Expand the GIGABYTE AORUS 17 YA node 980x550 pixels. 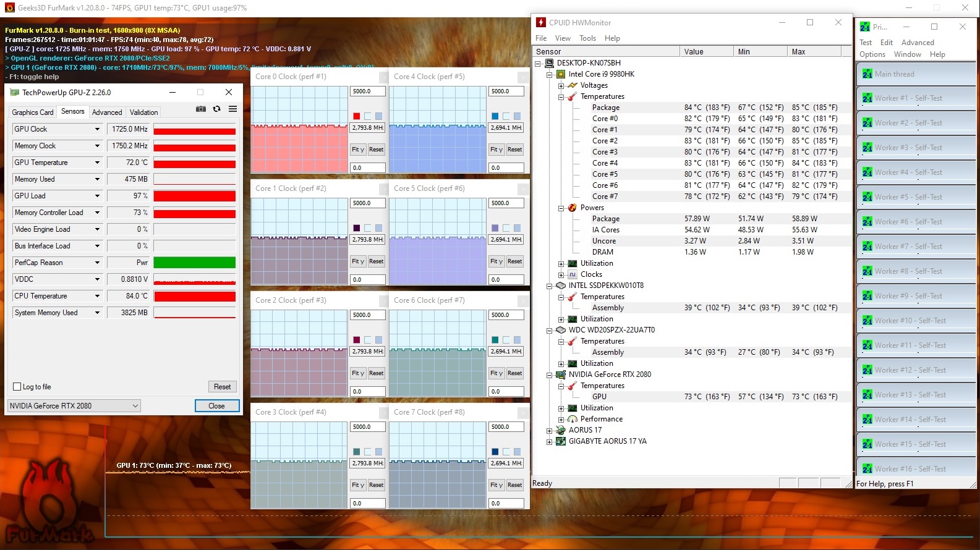point(549,441)
